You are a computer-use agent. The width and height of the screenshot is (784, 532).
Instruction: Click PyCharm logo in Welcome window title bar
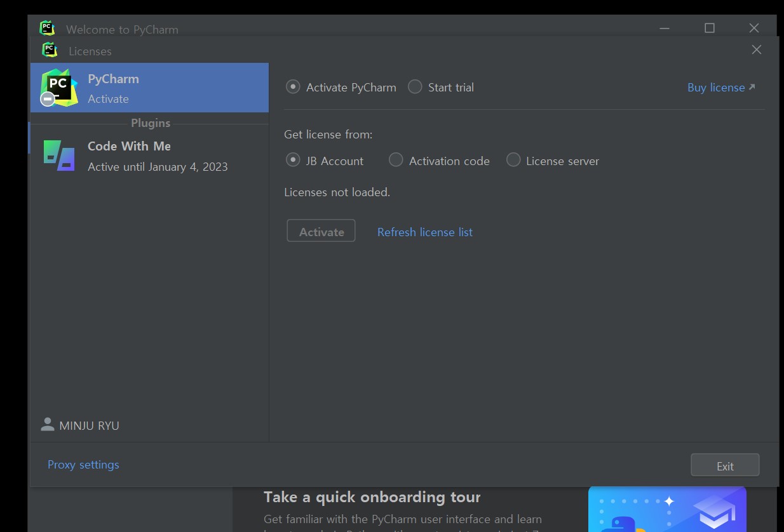point(47,28)
